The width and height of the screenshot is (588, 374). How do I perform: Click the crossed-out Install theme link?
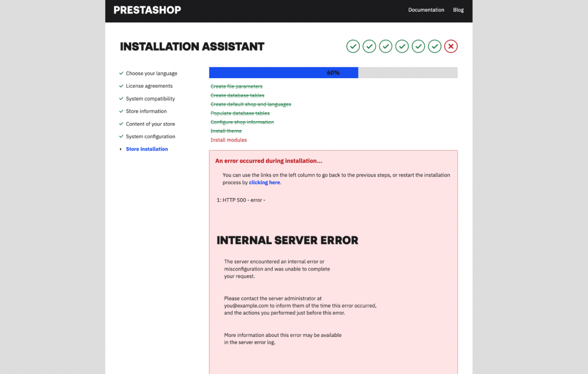tap(226, 131)
